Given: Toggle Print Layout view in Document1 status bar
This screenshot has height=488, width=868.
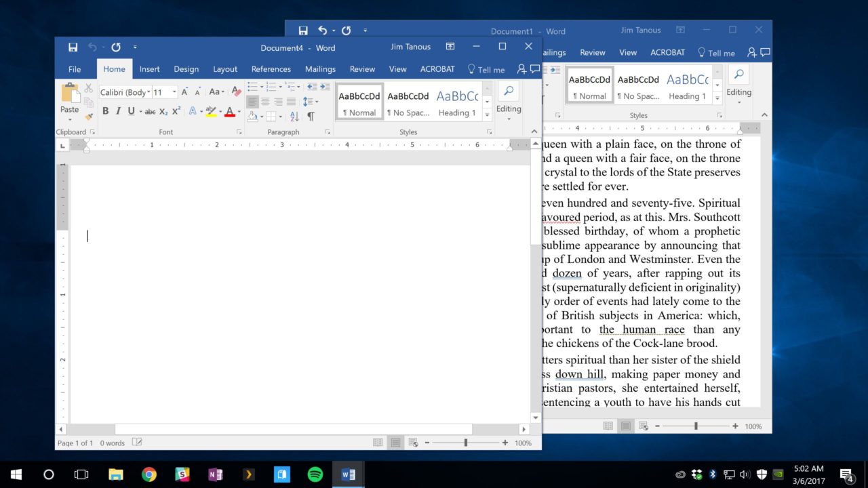Looking at the screenshot, I should tap(626, 426).
